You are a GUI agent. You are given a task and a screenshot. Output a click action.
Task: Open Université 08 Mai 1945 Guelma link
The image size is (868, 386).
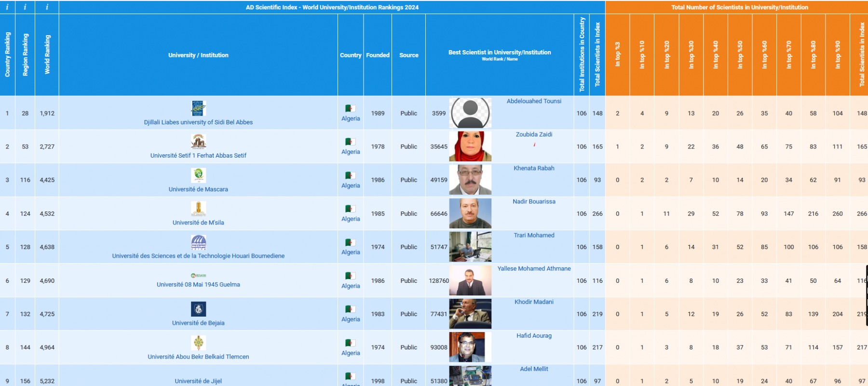click(198, 285)
